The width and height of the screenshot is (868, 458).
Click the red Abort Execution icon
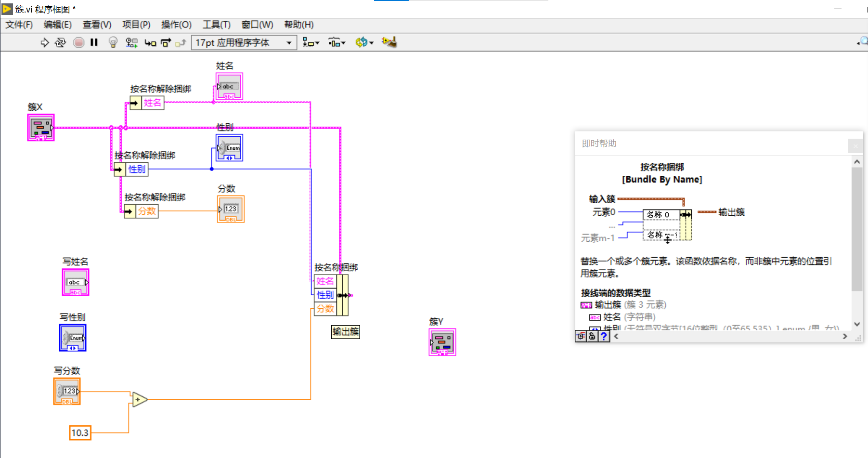pyautogui.click(x=78, y=42)
